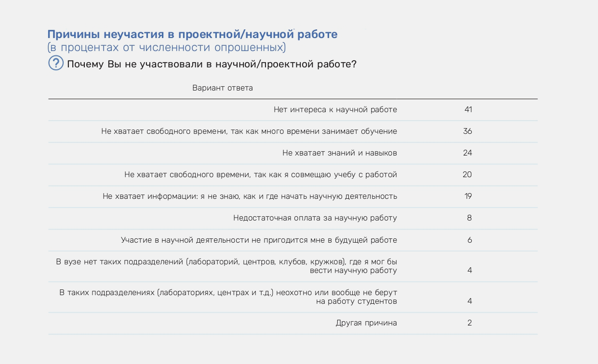The image size is (598, 364).
Task: Select the row about combining study with work
Action: 260,175
